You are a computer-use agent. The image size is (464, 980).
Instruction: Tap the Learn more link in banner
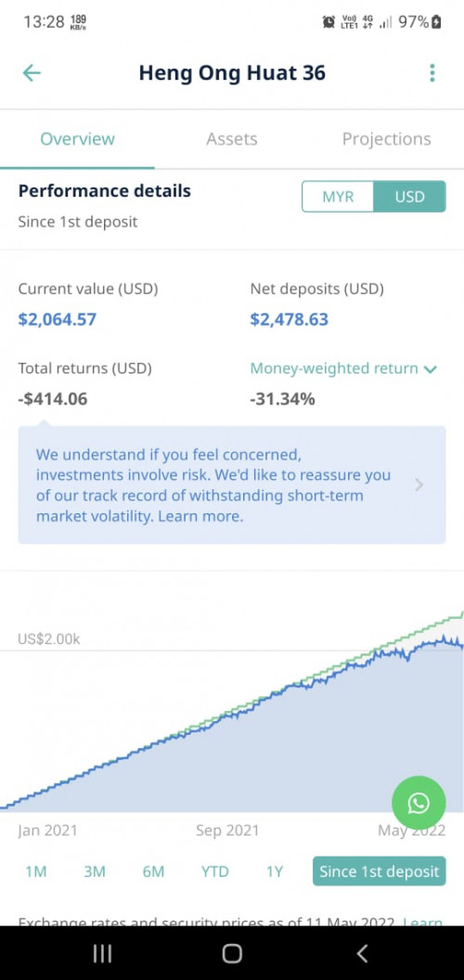tap(200, 517)
